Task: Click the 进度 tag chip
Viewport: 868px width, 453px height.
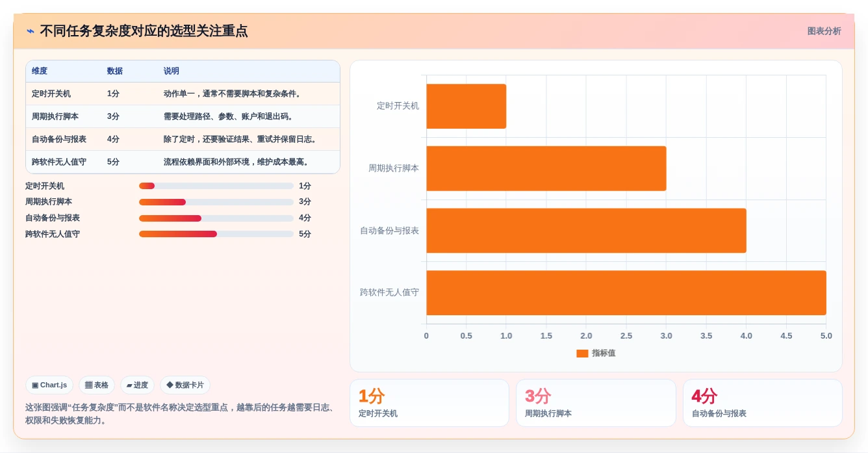Action: pyautogui.click(x=137, y=385)
